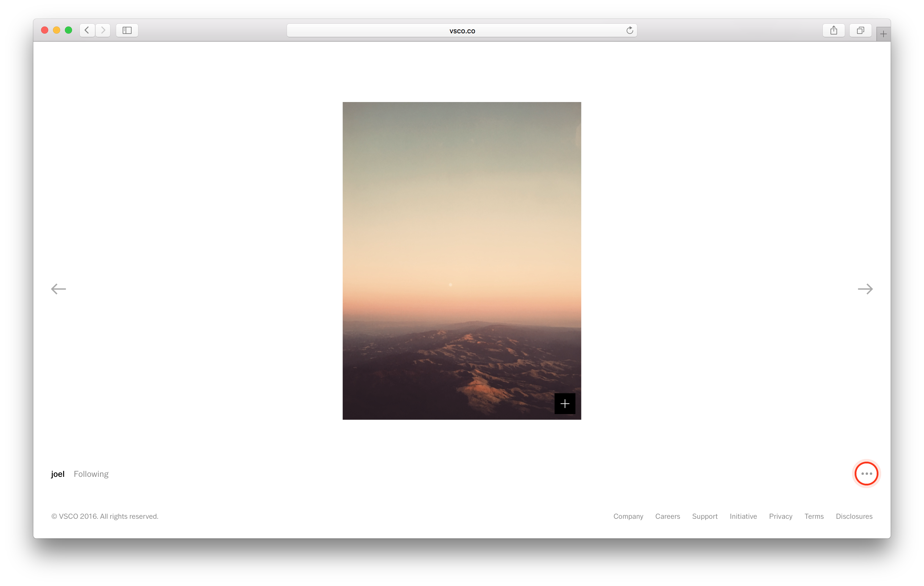Click the vsco.co address bar

pos(462,31)
